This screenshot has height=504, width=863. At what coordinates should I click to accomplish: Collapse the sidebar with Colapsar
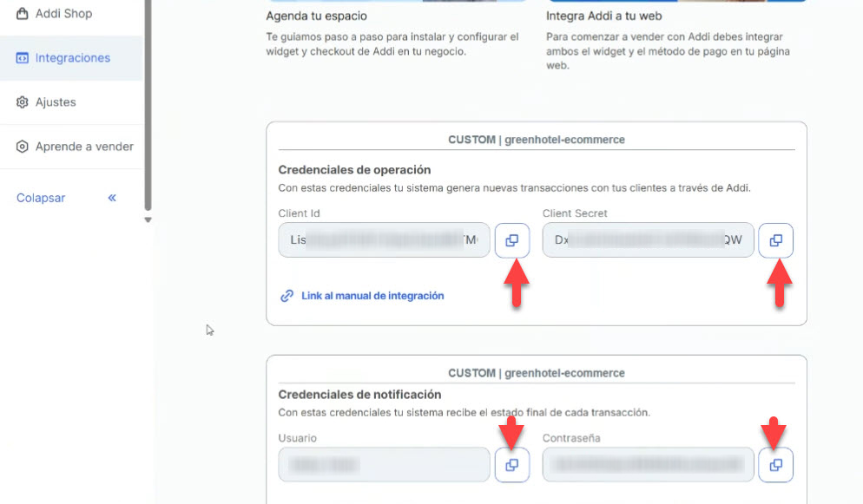tap(41, 198)
